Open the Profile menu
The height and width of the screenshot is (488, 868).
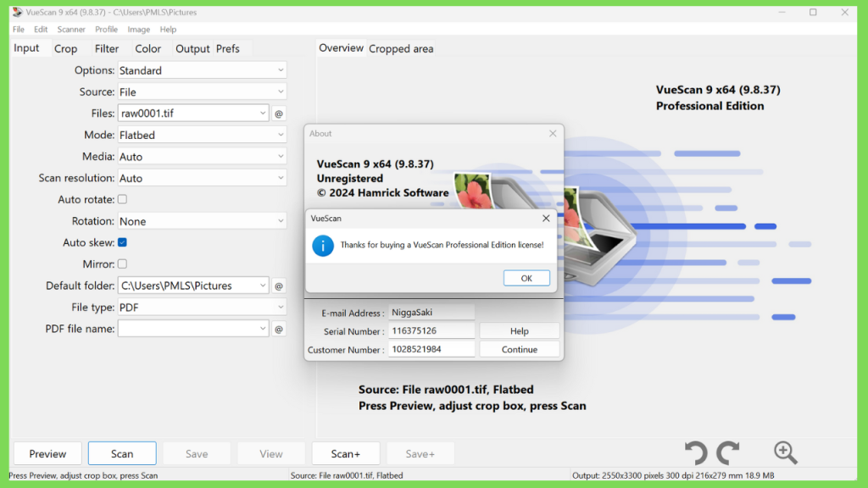pos(106,30)
